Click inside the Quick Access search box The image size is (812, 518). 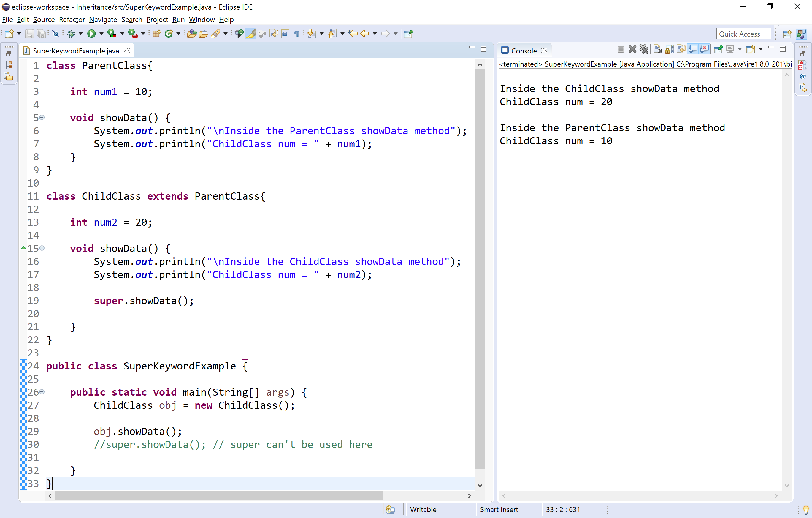pyautogui.click(x=743, y=33)
